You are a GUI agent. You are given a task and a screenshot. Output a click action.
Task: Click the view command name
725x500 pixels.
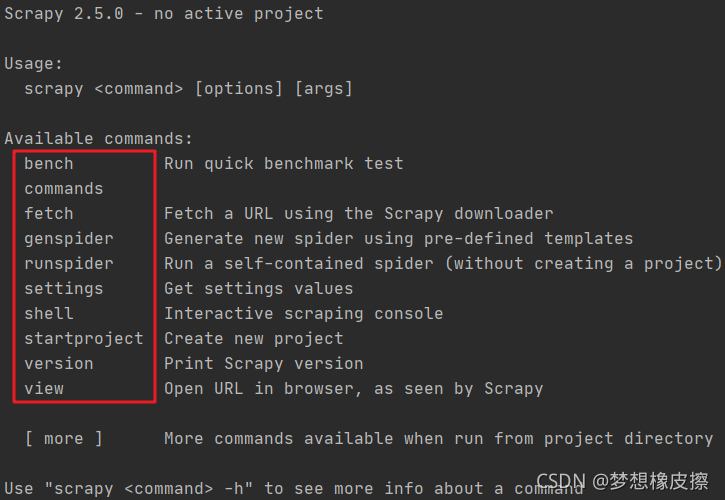[x=44, y=388]
